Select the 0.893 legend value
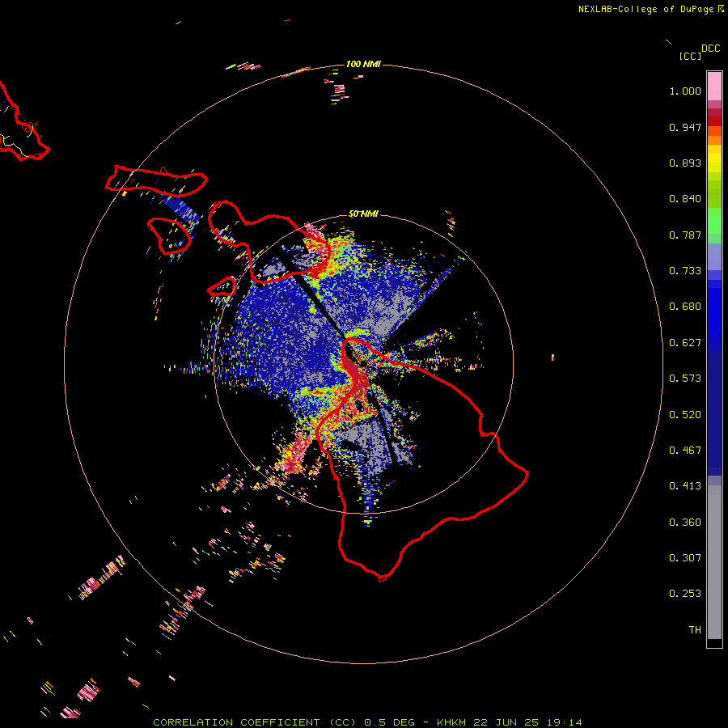 pos(685,163)
